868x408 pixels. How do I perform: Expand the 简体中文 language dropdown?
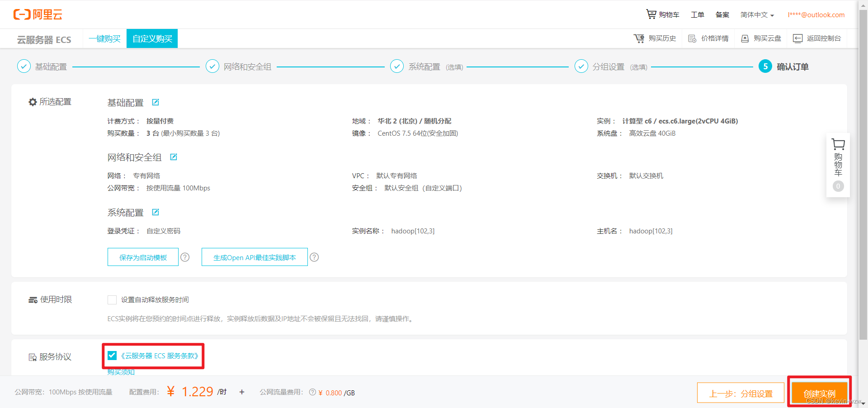point(757,14)
